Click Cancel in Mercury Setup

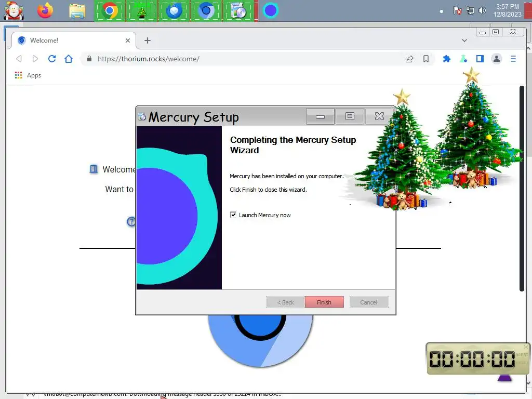pos(368,302)
